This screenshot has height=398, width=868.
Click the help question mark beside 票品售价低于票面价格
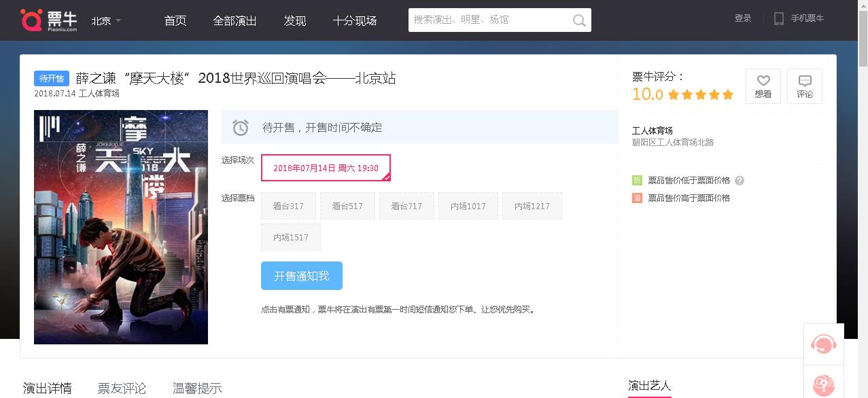coord(740,181)
